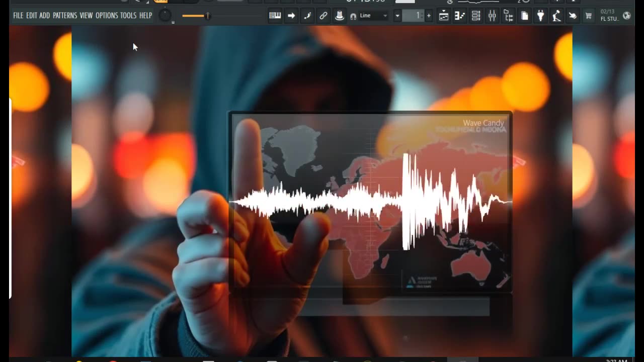Click the pointing hand icon
This screenshot has height=362, width=644.
point(573,16)
